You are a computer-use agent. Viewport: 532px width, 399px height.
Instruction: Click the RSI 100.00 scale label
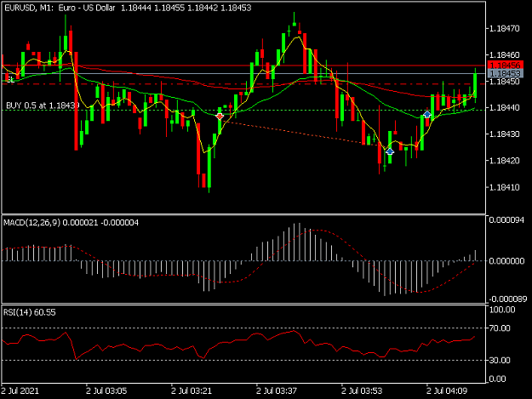click(502, 310)
